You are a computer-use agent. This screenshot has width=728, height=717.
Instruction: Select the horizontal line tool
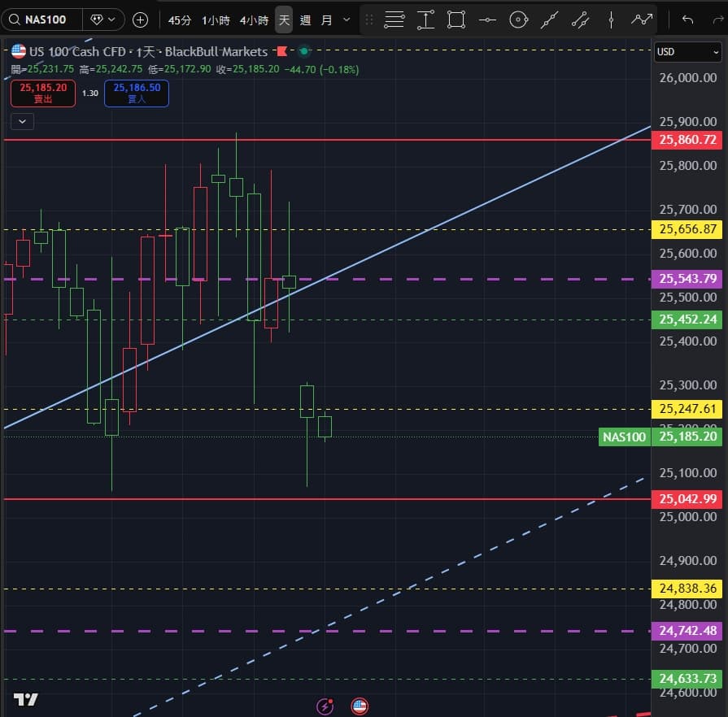pyautogui.click(x=487, y=20)
